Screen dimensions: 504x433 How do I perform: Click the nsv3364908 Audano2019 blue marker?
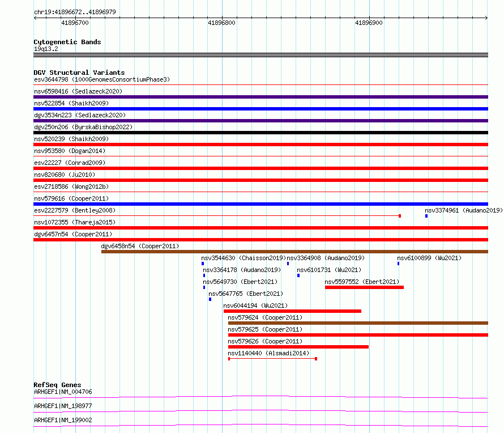(x=288, y=264)
